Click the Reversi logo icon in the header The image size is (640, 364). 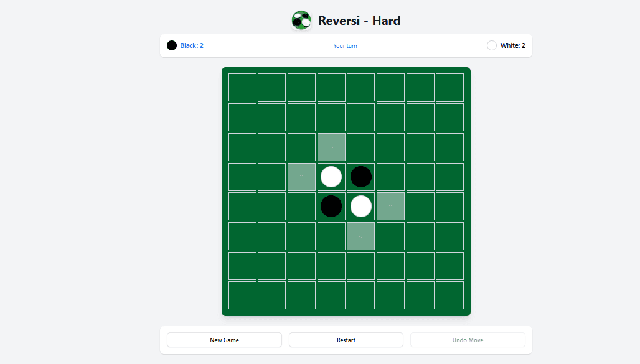coord(301,20)
